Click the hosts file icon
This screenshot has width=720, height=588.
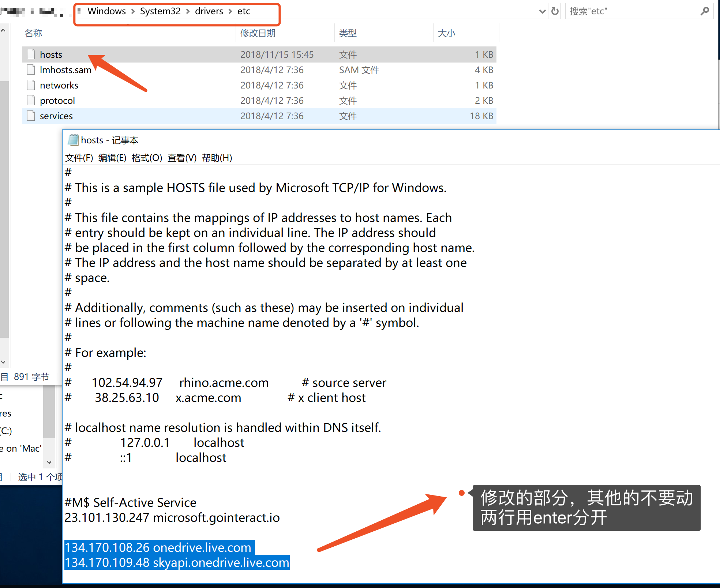click(x=31, y=54)
